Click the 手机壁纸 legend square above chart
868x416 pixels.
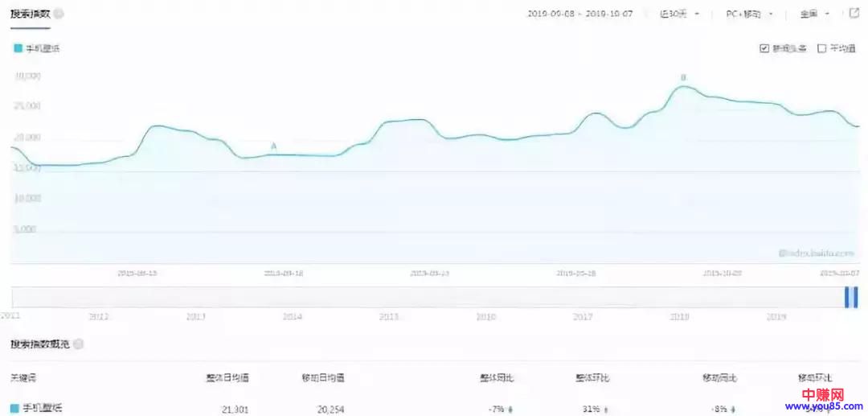coord(18,48)
